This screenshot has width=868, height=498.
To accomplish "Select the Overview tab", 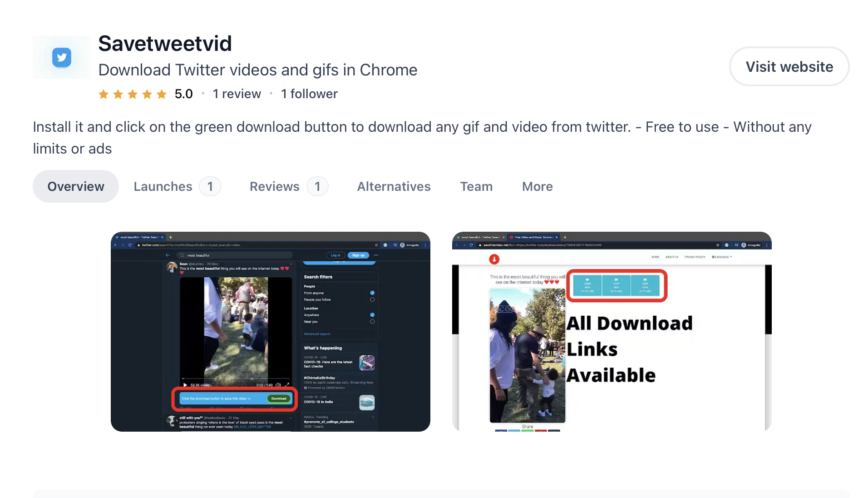I will (x=76, y=186).
